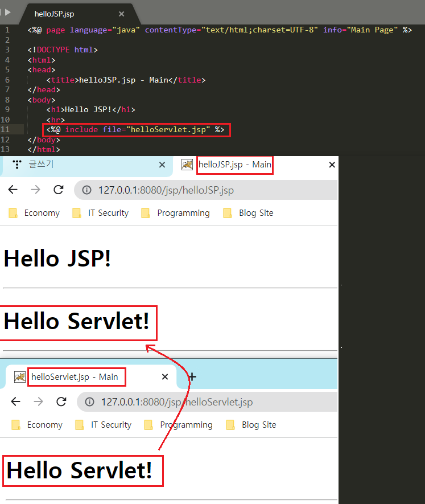Open Blog Site bookmark folder in the lower browser
The width and height of the screenshot is (425, 504).
251,425
